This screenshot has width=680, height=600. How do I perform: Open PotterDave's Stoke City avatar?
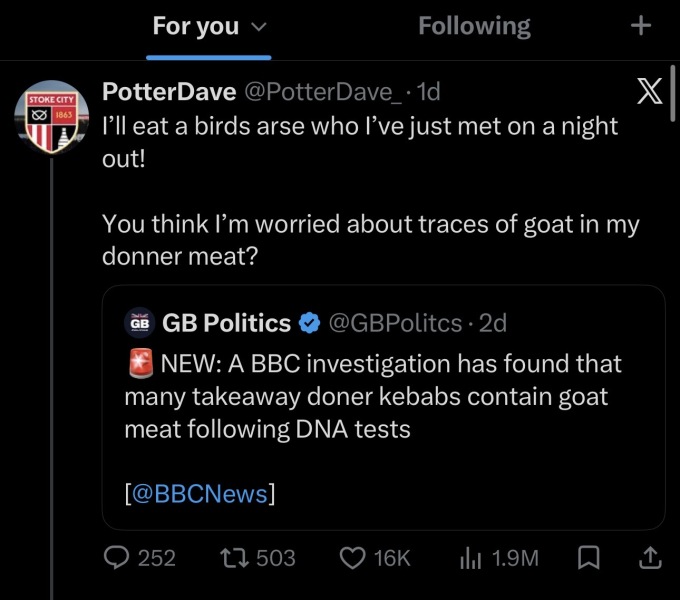(52, 117)
